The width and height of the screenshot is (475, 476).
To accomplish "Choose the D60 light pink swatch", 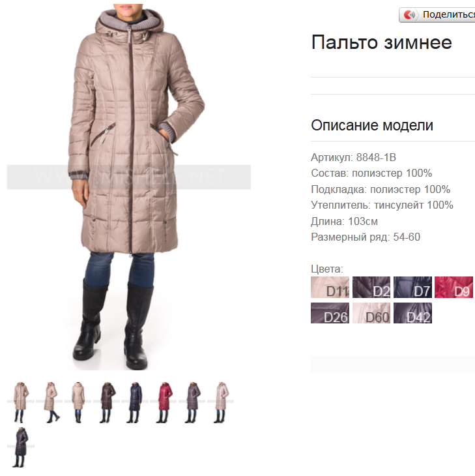I will pos(371,313).
